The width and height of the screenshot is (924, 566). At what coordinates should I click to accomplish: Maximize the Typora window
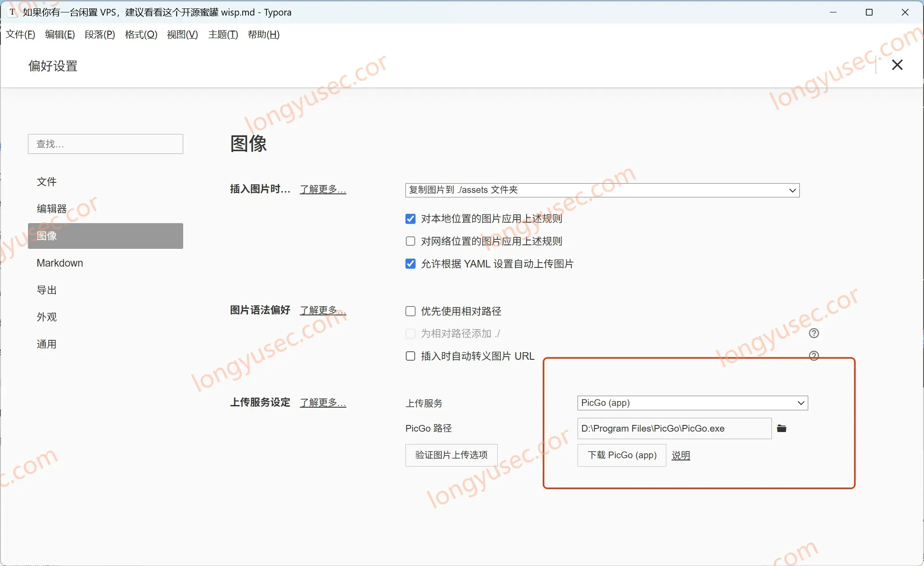(x=869, y=12)
